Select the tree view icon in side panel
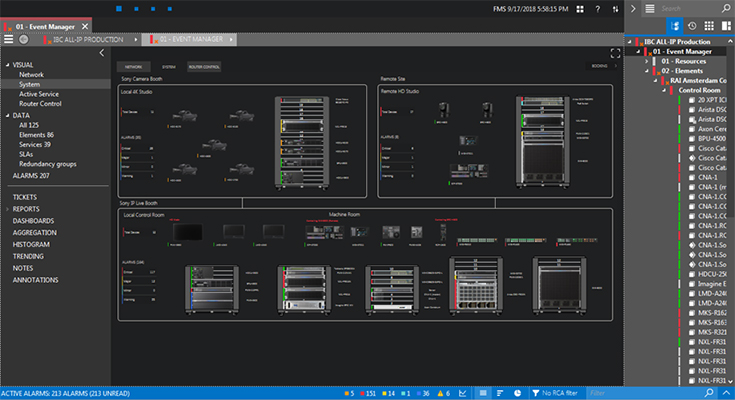This screenshot has height=400, width=735. pyautogui.click(x=674, y=25)
